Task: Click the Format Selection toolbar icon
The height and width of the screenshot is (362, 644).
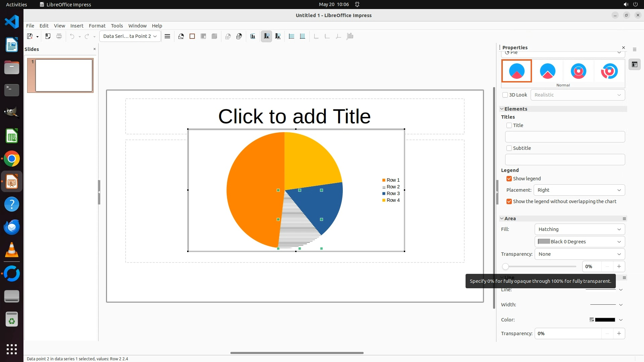Action: [x=167, y=36]
